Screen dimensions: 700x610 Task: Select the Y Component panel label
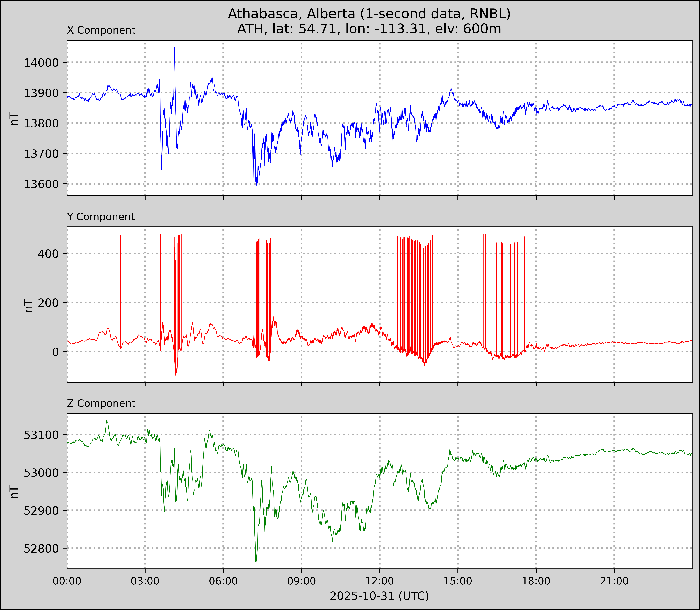(101, 217)
